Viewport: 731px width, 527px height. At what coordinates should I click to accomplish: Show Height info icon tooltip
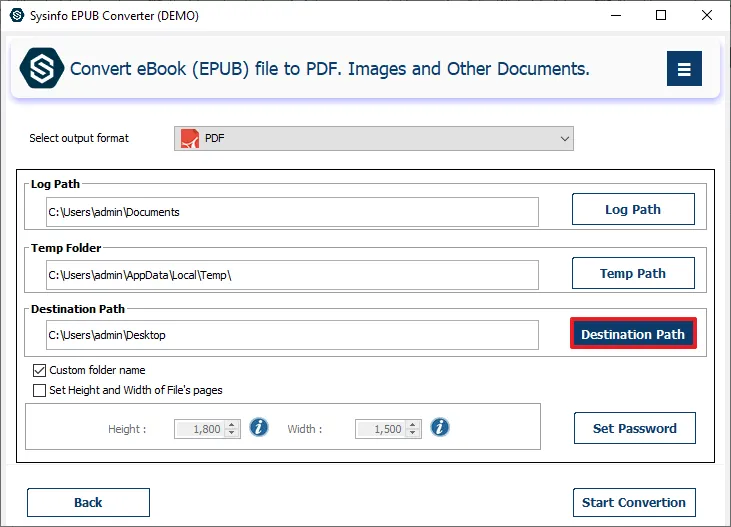coord(259,427)
